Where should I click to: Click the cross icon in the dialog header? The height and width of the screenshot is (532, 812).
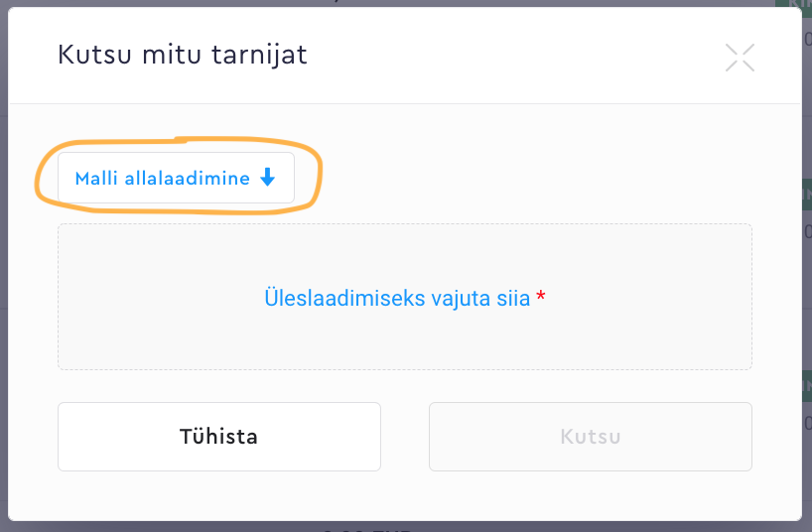(740, 58)
